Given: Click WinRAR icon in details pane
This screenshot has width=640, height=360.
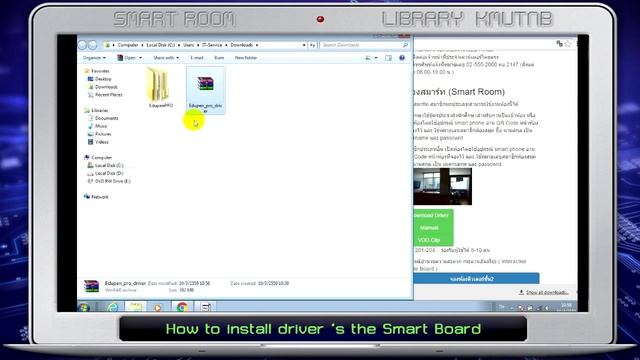Looking at the screenshot, I should click(91, 286).
